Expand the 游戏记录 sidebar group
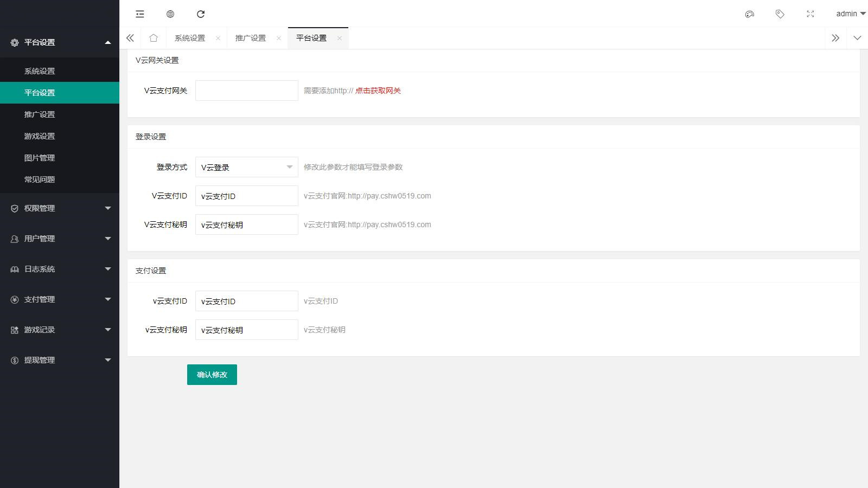 [x=60, y=330]
